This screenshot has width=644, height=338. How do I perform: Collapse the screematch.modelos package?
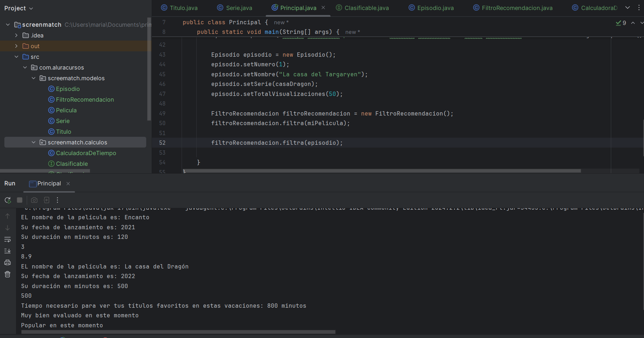pyautogui.click(x=34, y=78)
